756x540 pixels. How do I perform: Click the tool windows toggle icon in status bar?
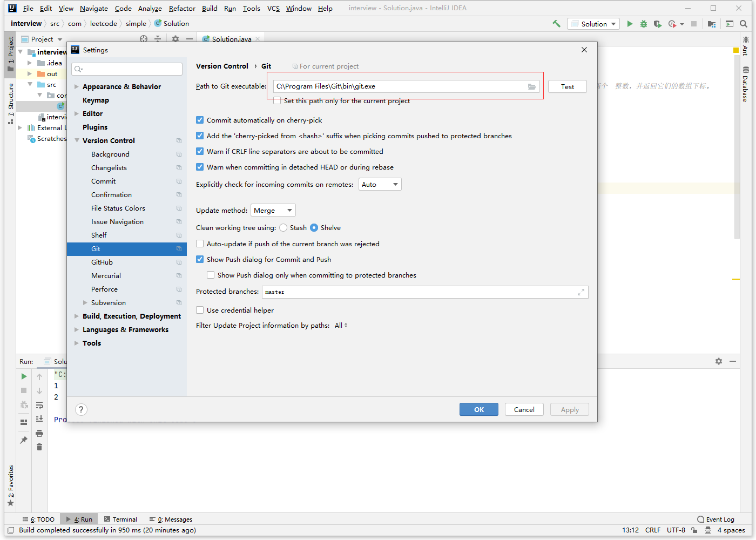click(11, 530)
